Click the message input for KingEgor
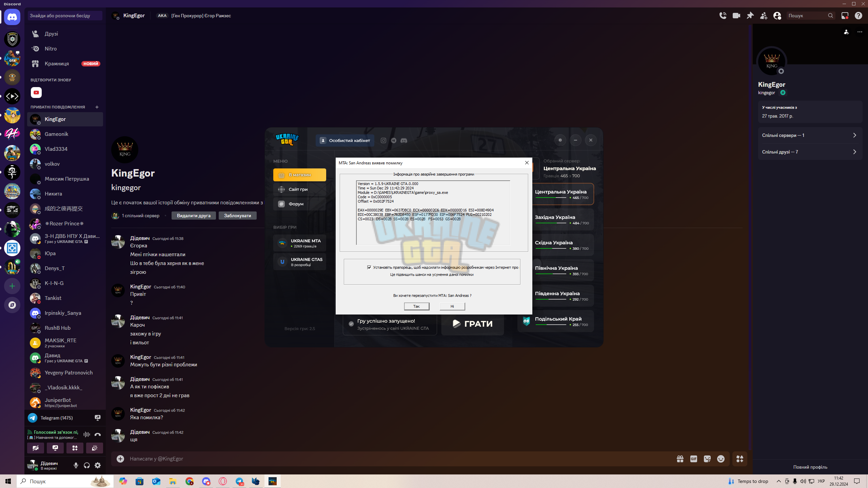 tap(400, 459)
